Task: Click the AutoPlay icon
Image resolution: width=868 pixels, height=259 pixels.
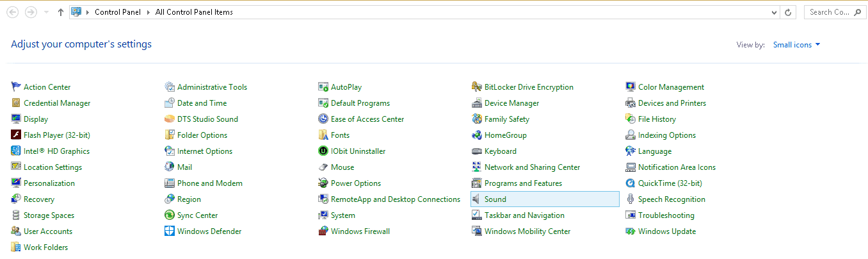Action: point(323,87)
